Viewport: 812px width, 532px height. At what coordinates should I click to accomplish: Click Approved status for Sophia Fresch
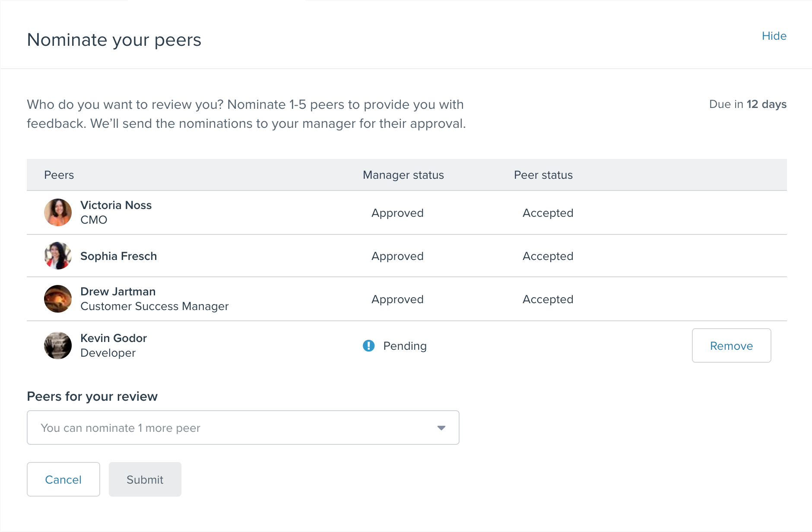coord(397,256)
